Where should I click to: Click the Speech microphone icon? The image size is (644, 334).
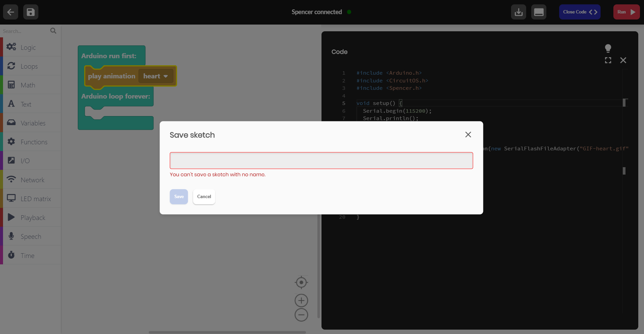11,236
